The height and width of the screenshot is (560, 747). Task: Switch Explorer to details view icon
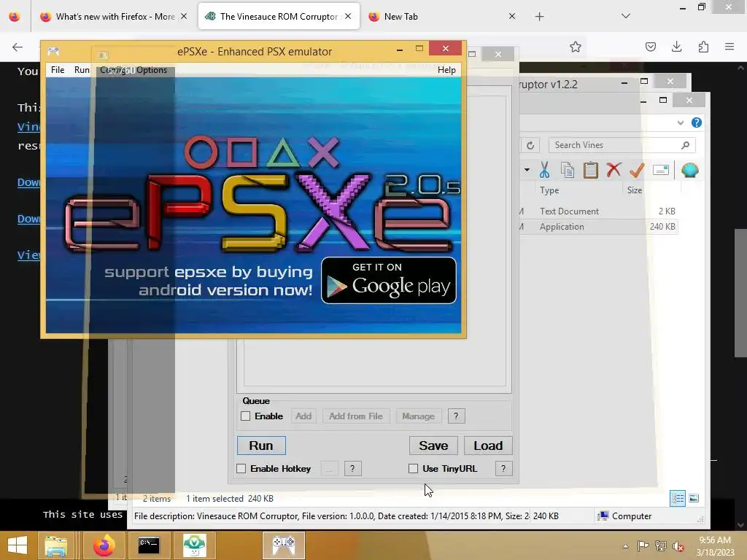click(678, 499)
